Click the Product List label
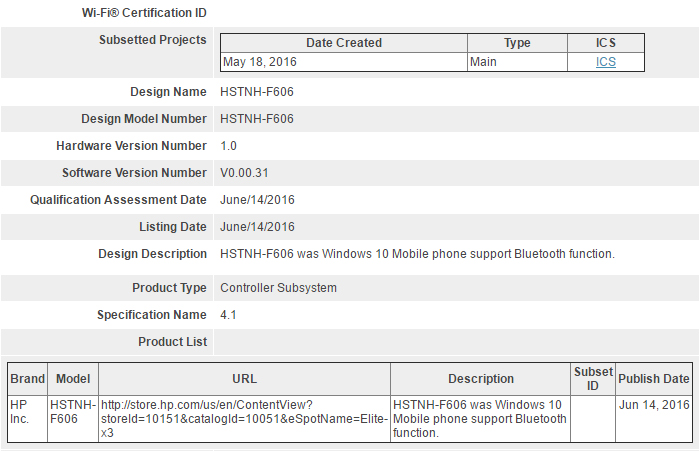The image size is (700, 451). [x=172, y=342]
